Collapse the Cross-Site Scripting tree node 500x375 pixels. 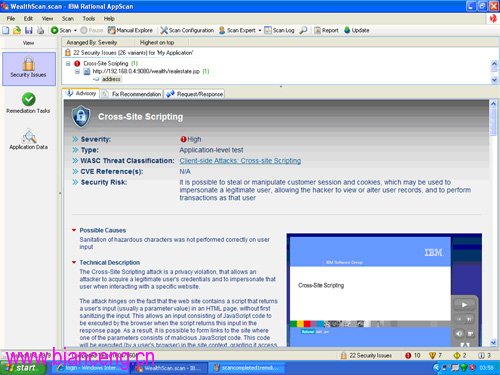pos(68,63)
